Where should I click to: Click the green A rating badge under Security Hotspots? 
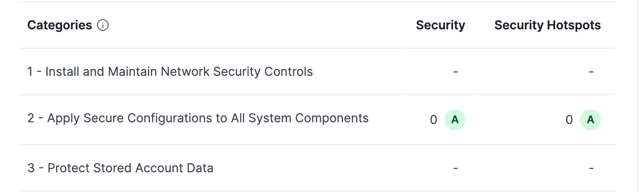591,120
